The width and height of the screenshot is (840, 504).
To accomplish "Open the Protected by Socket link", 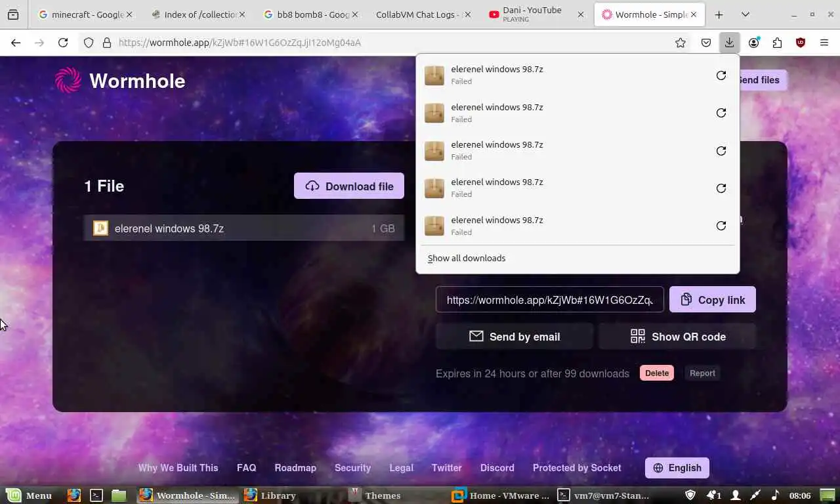I will coord(577,468).
